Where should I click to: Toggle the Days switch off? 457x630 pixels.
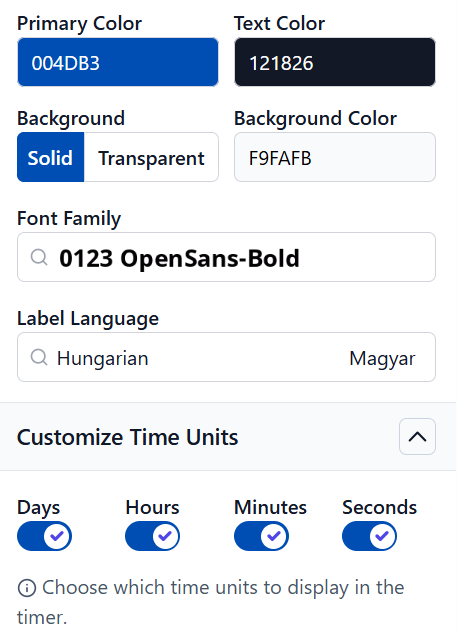pos(44,536)
